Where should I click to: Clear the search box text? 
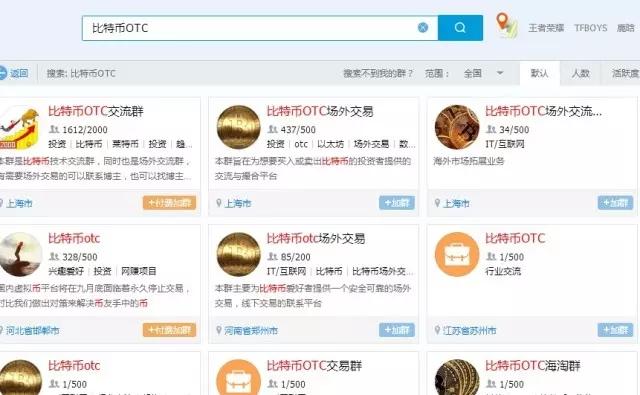point(423,28)
